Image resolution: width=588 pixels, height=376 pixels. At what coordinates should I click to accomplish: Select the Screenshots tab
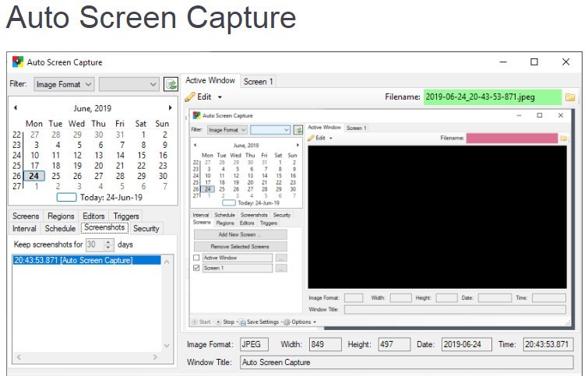pos(104,227)
